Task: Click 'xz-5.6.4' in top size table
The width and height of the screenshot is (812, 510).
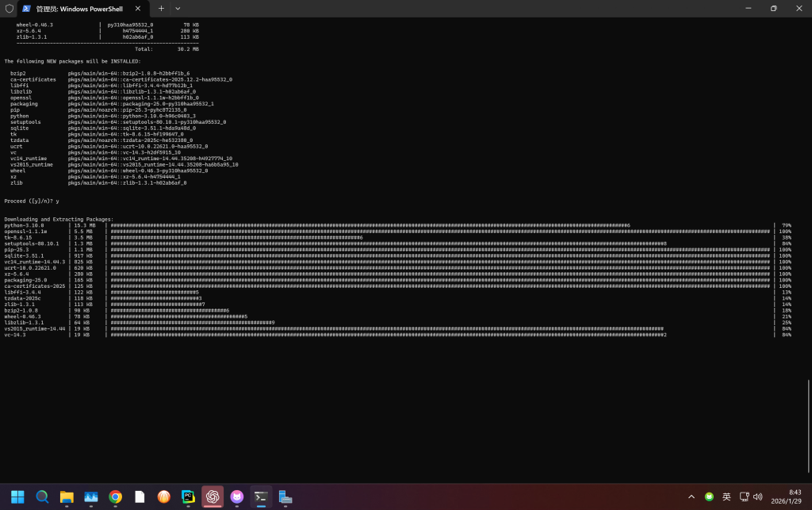Action: click(28, 31)
